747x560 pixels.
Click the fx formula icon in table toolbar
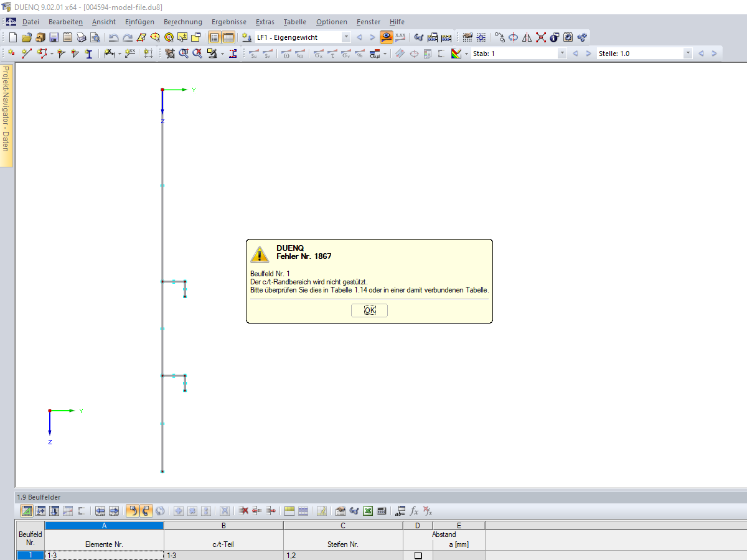pos(414,511)
